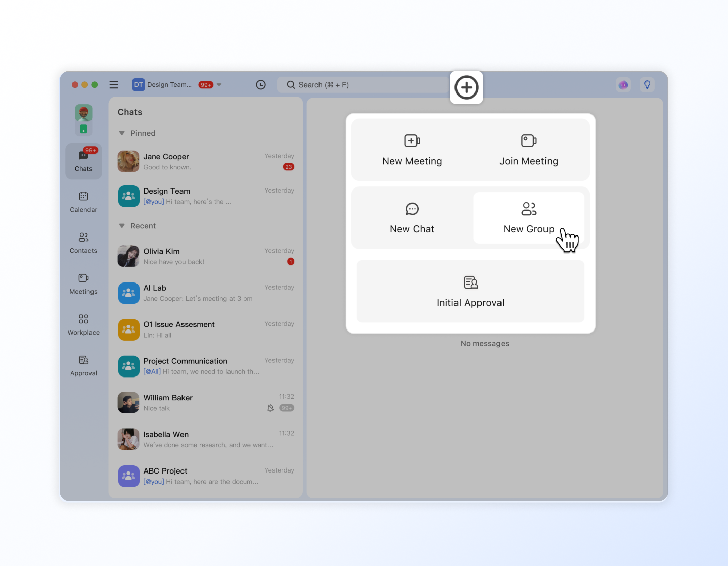Switch to Meetings in sidebar
Screen dimensions: 728x566
click(83, 284)
